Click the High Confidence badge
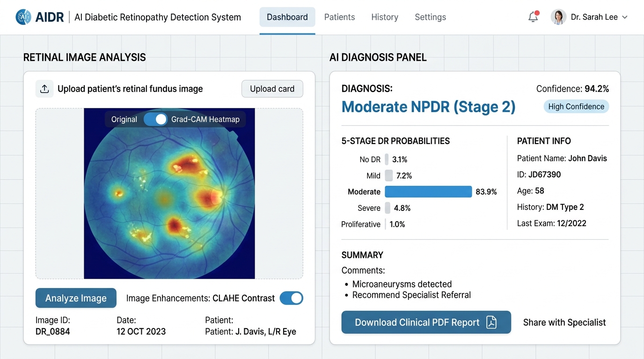 [576, 107]
